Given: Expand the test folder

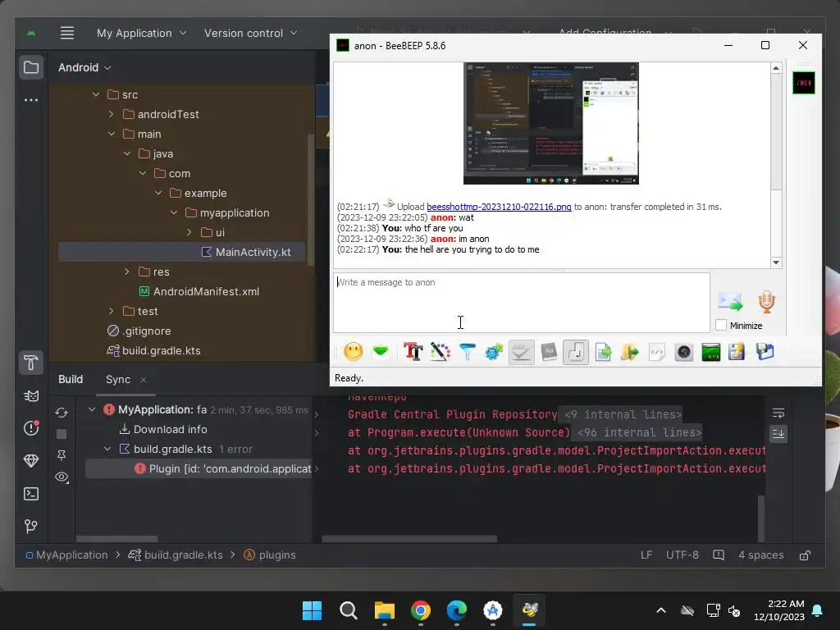Looking at the screenshot, I should [112, 311].
